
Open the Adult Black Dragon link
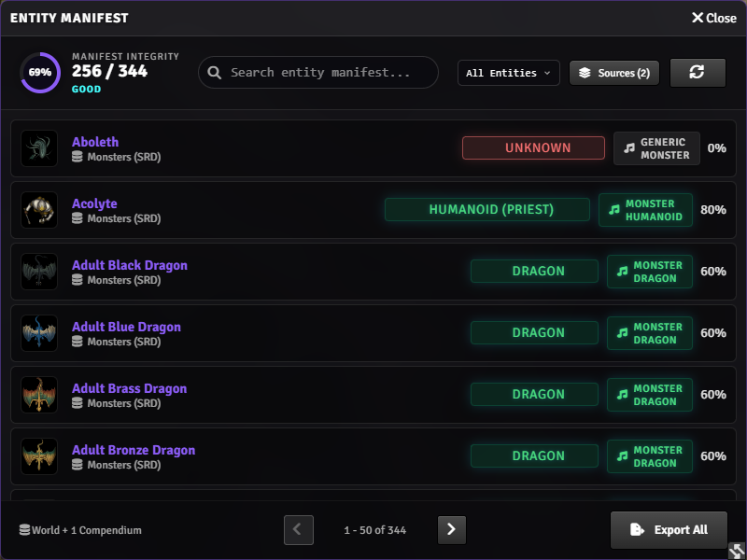[x=130, y=265]
